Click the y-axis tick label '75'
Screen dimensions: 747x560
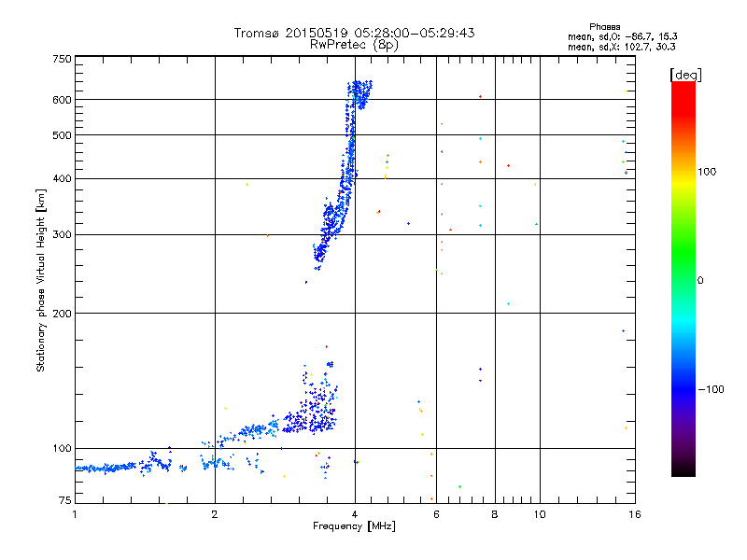coord(65,500)
